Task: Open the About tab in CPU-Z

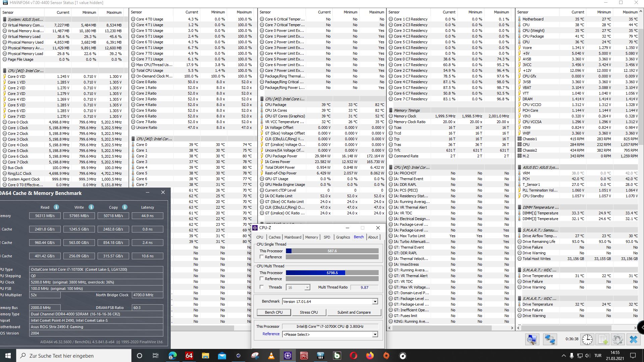Action: coord(373,237)
